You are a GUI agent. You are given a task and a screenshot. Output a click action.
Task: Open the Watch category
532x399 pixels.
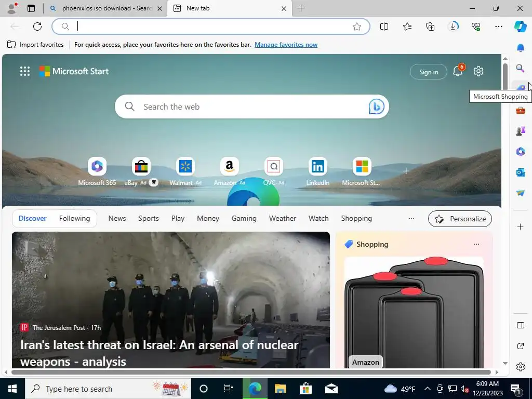pyautogui.click(x=318, y=219)
